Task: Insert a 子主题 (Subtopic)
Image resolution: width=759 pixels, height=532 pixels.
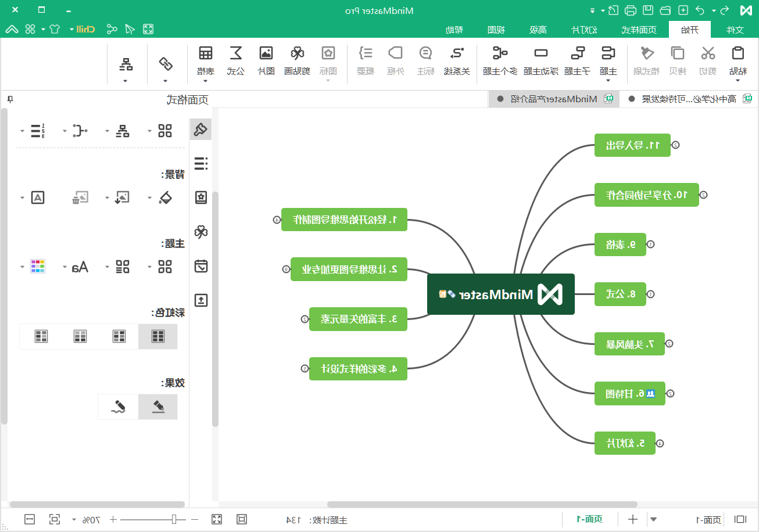Action: pos(578,53)
